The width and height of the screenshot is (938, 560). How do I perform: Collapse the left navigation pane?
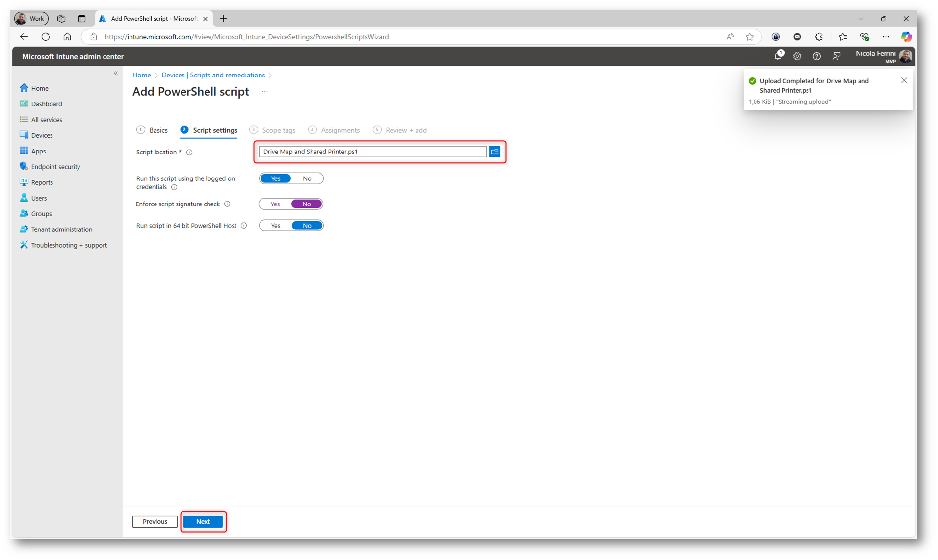116,73
